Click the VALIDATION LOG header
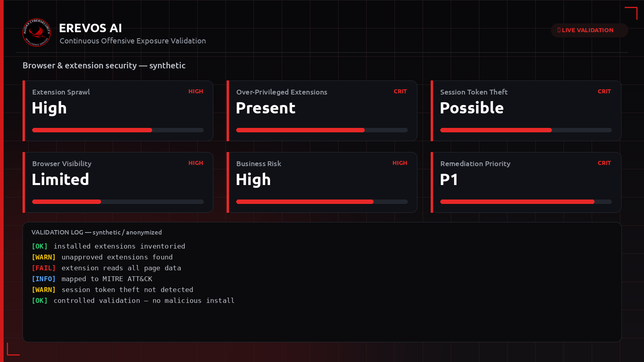Image resolution: width=644 pixels, height=362 pixels. [x=97, y=232]
